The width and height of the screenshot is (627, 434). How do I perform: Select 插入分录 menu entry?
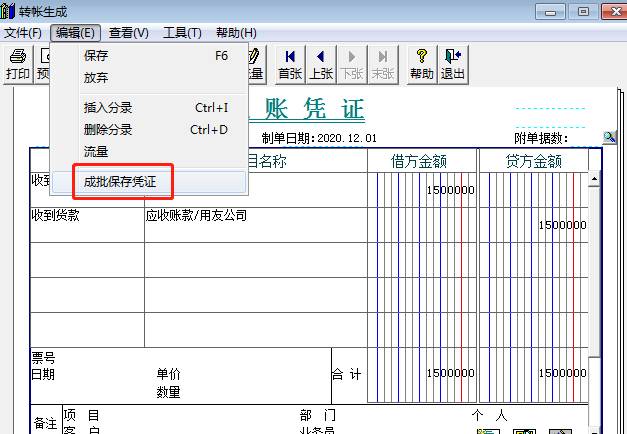(x=150, y=108)
